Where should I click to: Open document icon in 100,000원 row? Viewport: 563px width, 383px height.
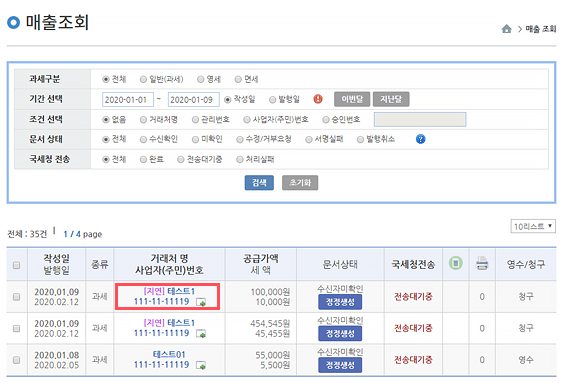point(201,302)
